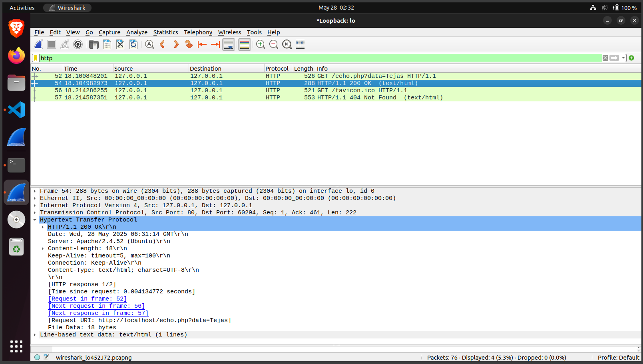Click the Go to specified packet icon
Image resolution: width=643 pixels, height=364 pixels.
pyautogui.click(x=189, y=44)
